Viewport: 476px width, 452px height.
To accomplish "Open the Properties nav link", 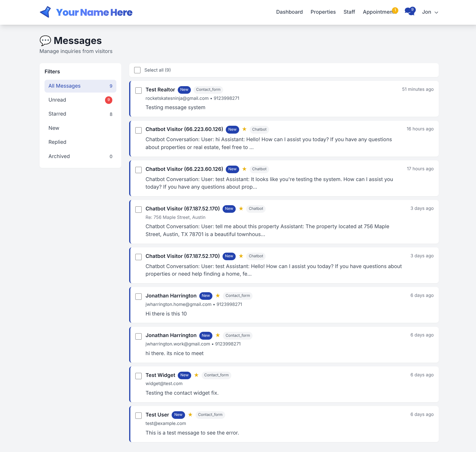I will coord(323,12).
